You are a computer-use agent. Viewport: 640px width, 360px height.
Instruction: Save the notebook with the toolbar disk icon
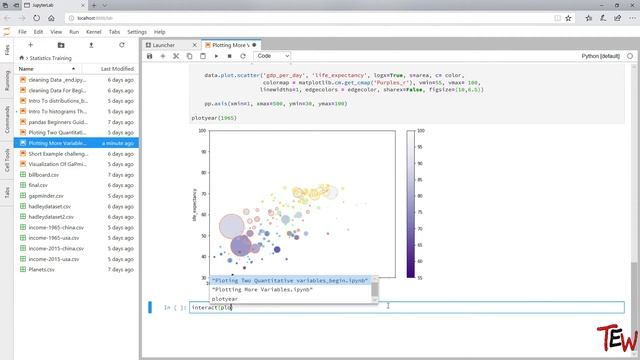[x=149, y=56]
